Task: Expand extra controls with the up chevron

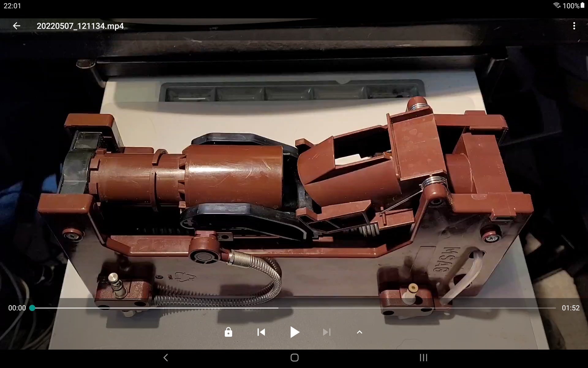Action: (x=360, y=332)
